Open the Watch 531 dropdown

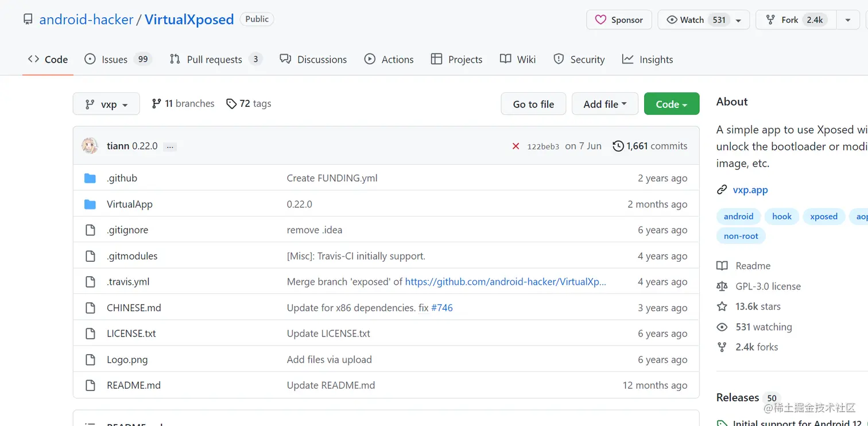coord(703,20)
